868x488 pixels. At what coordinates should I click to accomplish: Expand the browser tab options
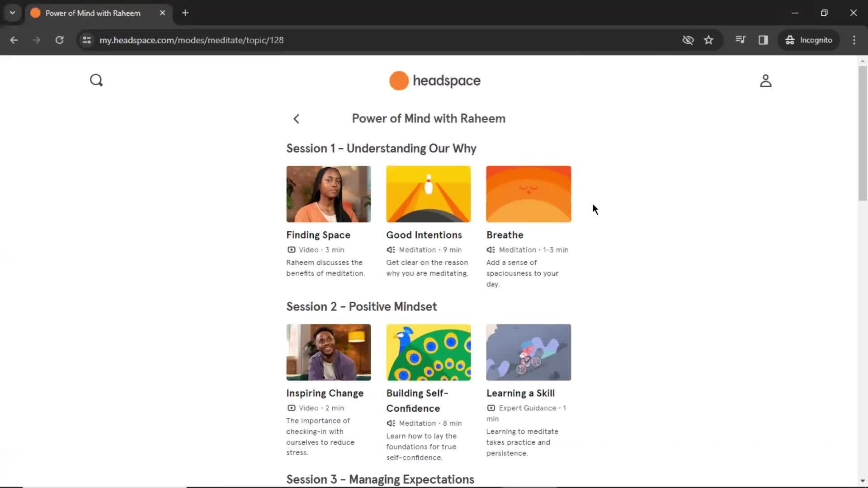(x=13, y=13)
